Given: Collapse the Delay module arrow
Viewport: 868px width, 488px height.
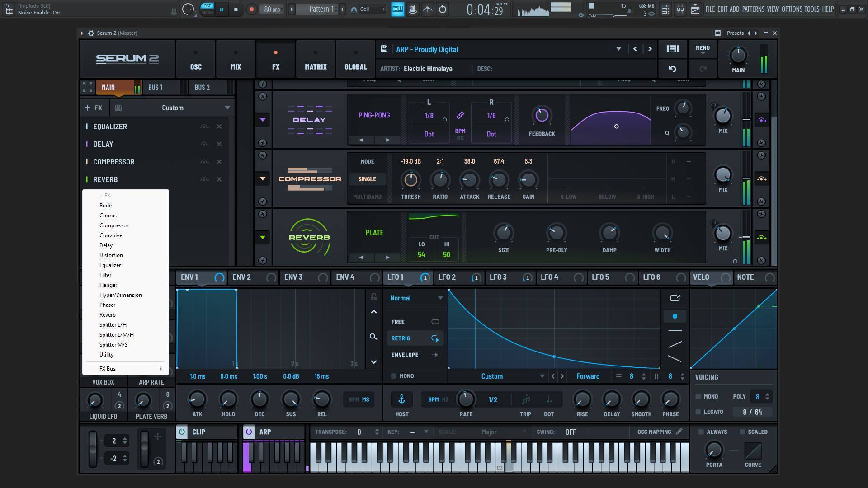Looking at the screenshot, I should pos(262,120).
